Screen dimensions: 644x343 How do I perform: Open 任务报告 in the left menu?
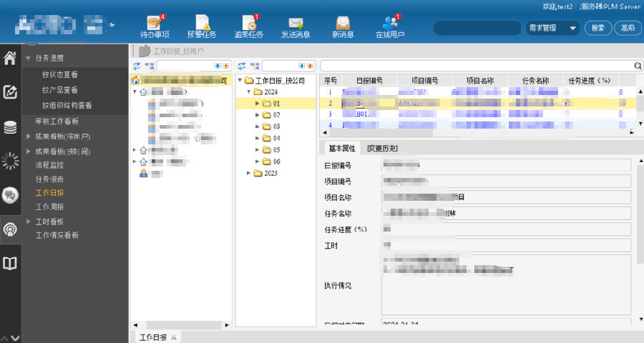pyautogui.click(x=49, y=179)
